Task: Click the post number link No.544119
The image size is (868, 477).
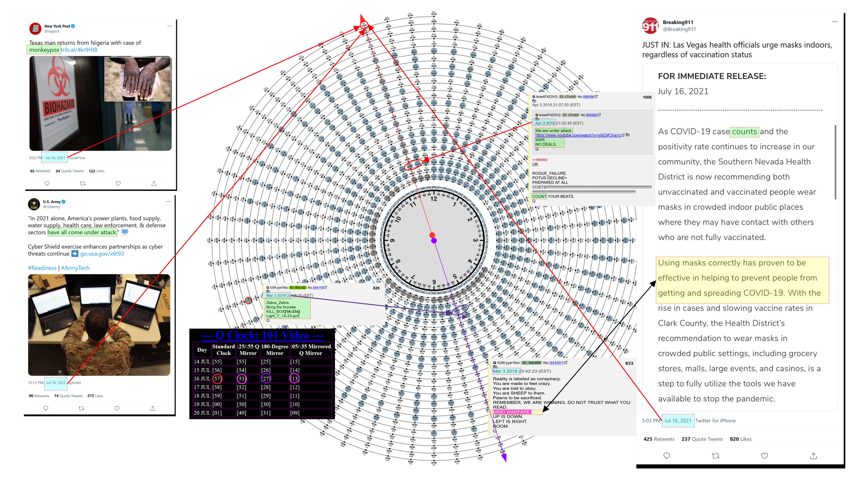Action: (318, 288)
